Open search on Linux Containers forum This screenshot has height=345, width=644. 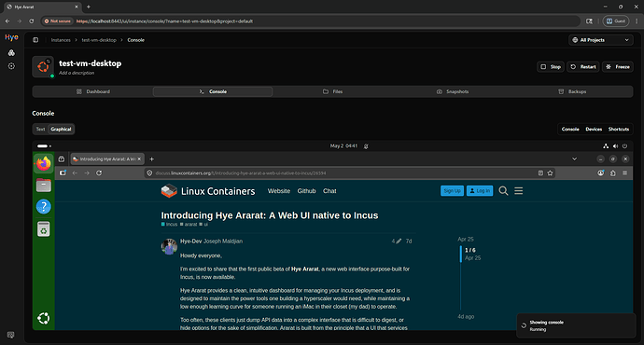503,191
